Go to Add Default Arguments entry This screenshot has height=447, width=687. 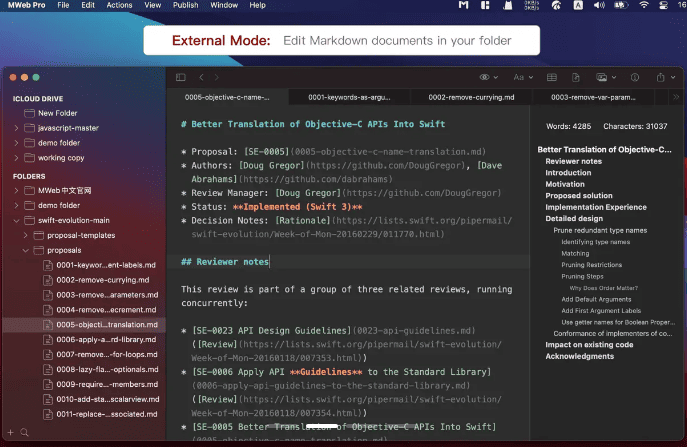(x=596, y=299)
